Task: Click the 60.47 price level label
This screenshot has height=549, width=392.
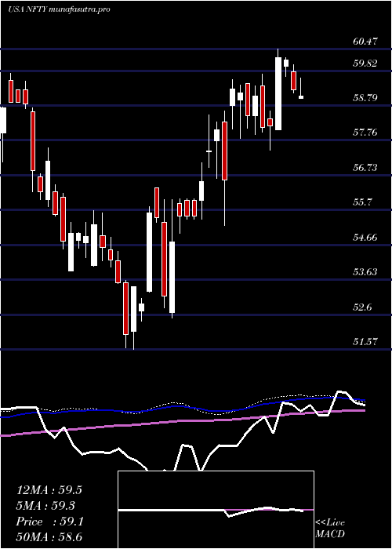Action: point(365,42)
